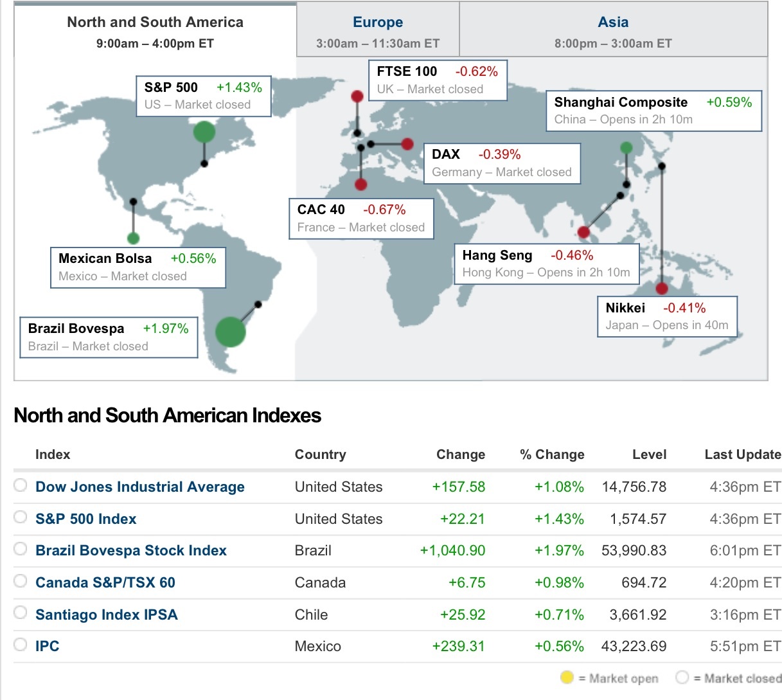The image size is (782, 700).
Task: Open the CAC 40 France callout
Action: coord(361,219)
